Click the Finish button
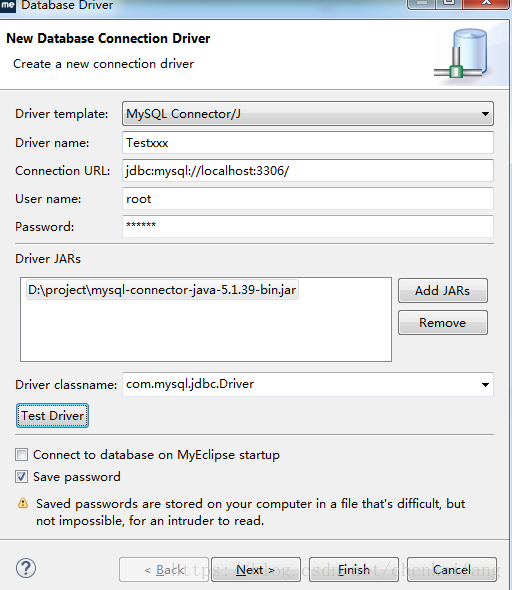This screenshot has width=512, height=590. pyautogui.click(x=354, y=570)
